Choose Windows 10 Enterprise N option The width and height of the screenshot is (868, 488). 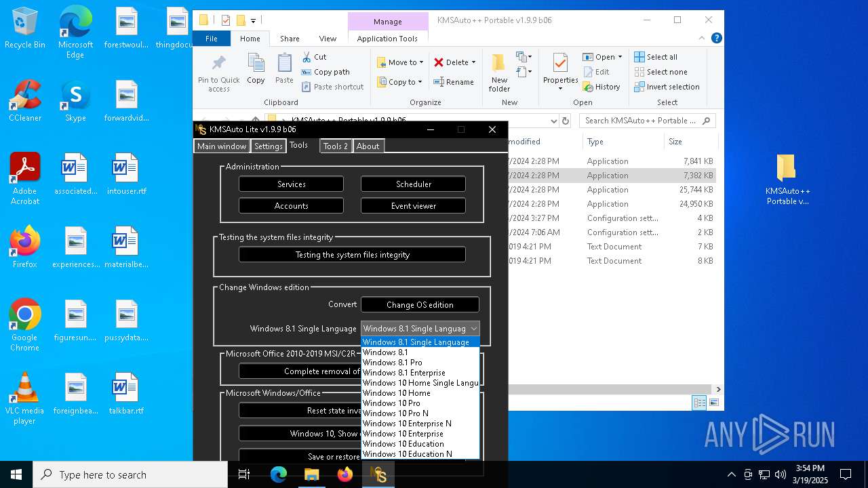click(x=420, y=424)
